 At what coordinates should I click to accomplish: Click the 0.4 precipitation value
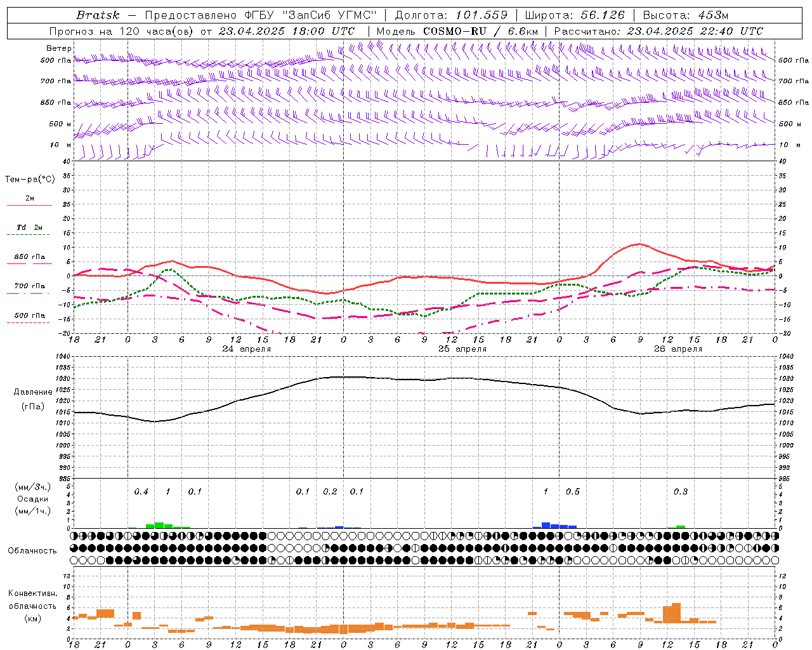141,492
